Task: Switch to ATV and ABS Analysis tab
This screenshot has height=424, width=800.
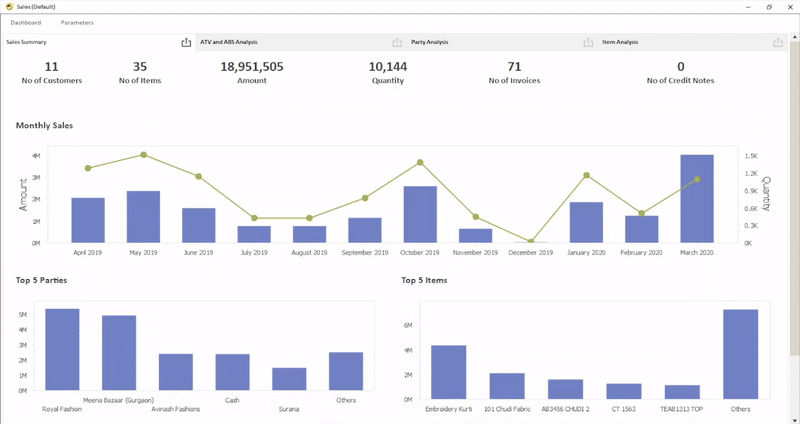Action: click(229, 42)
